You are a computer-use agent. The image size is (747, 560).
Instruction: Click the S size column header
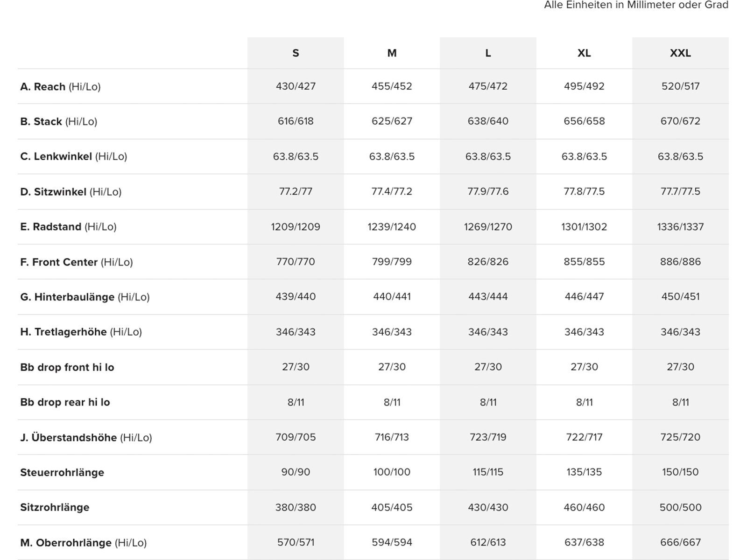click(296, 53)
